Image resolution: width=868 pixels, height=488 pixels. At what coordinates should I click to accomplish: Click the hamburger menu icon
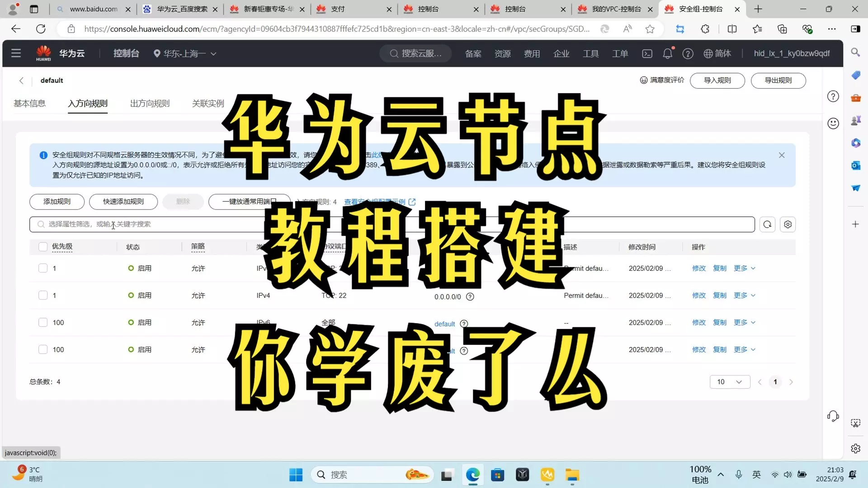[x=16, y=53]
